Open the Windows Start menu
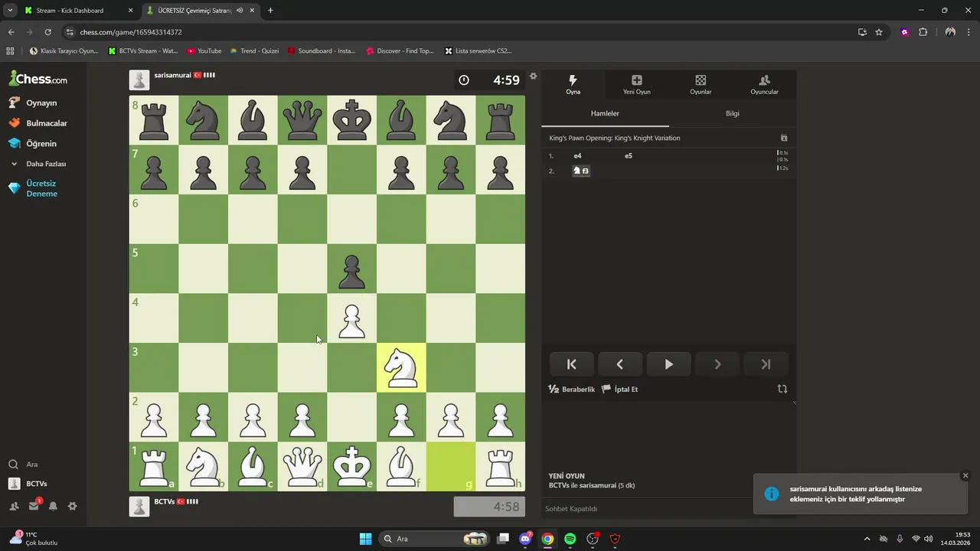 coord(365,539)
